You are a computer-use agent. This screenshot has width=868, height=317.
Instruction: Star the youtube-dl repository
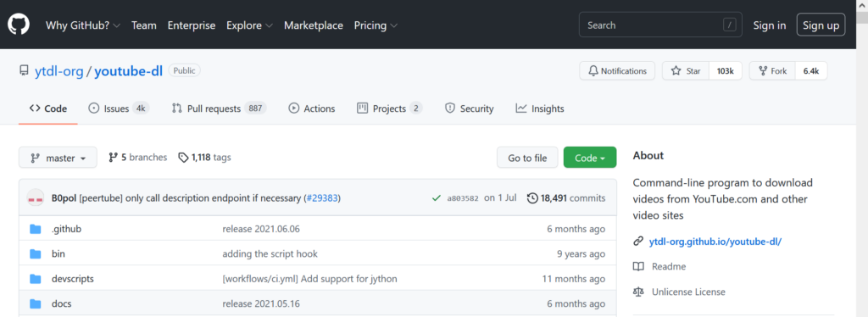(686, 71)
